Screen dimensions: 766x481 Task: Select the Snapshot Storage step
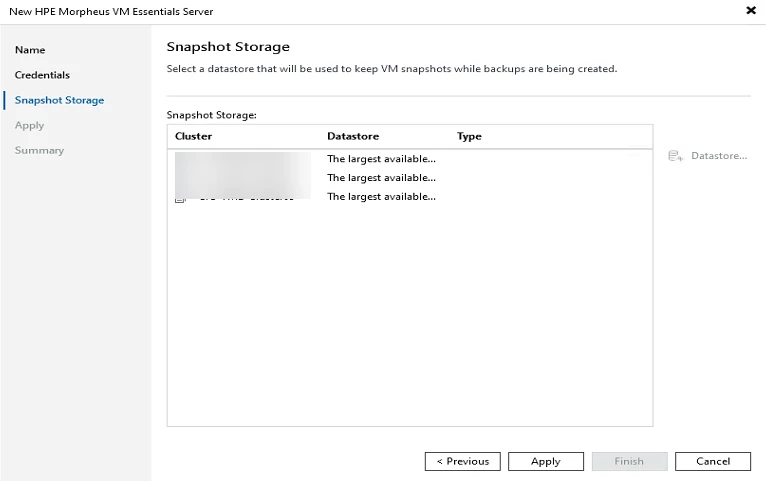[59, 100]
